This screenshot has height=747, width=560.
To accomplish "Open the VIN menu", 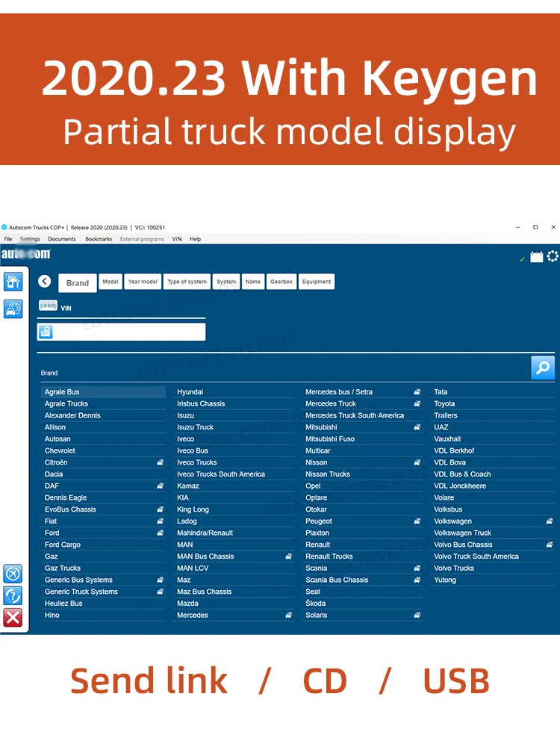I will tap(177, 239).
